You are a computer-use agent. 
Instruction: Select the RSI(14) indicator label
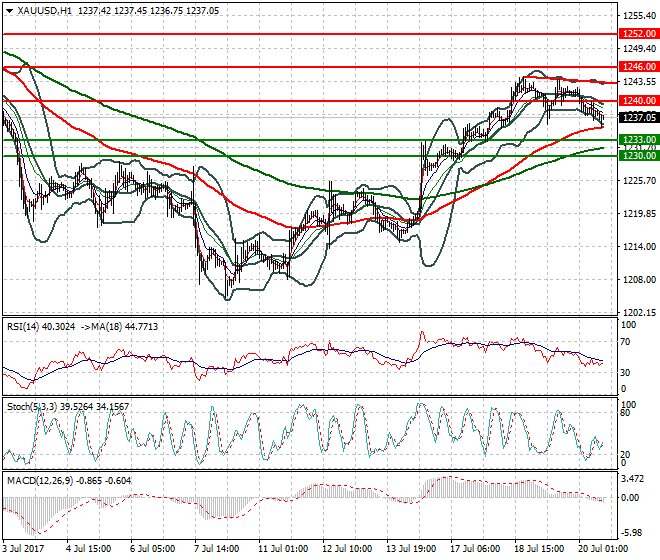point(24,327)
